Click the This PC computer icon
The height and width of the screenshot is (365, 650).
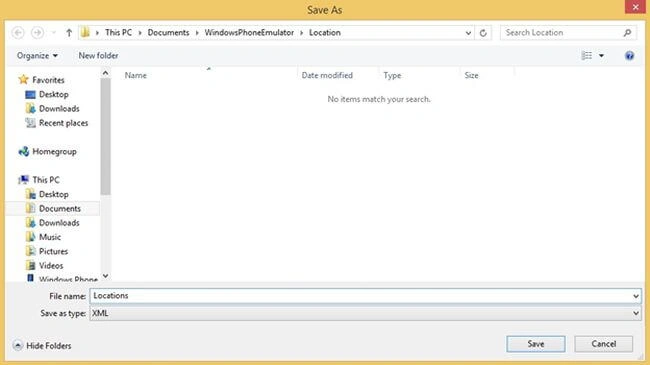[x=24, y=180]
